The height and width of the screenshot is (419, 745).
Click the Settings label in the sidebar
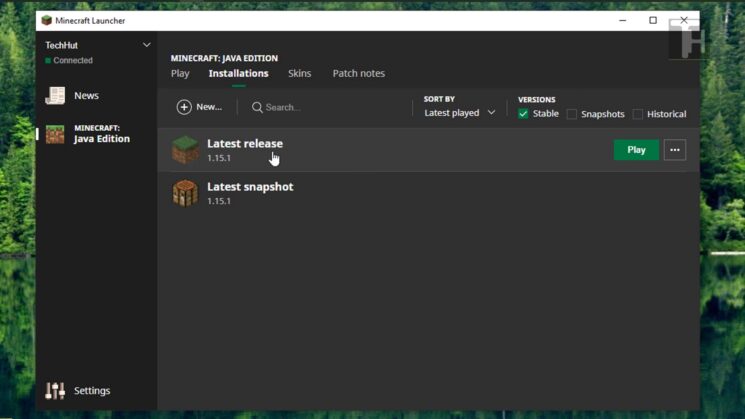[92, 390]
